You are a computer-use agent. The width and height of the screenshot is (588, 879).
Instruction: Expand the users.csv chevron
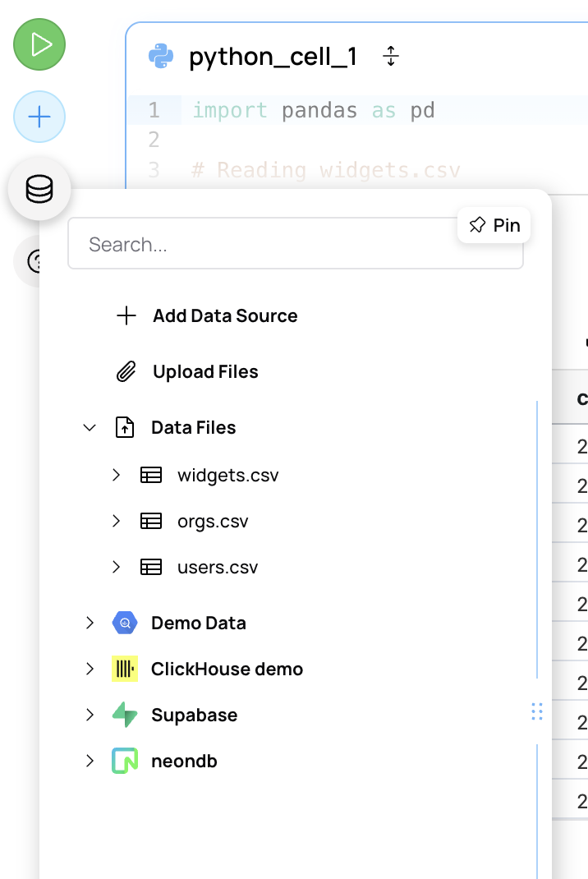click(x=116, y=568)
